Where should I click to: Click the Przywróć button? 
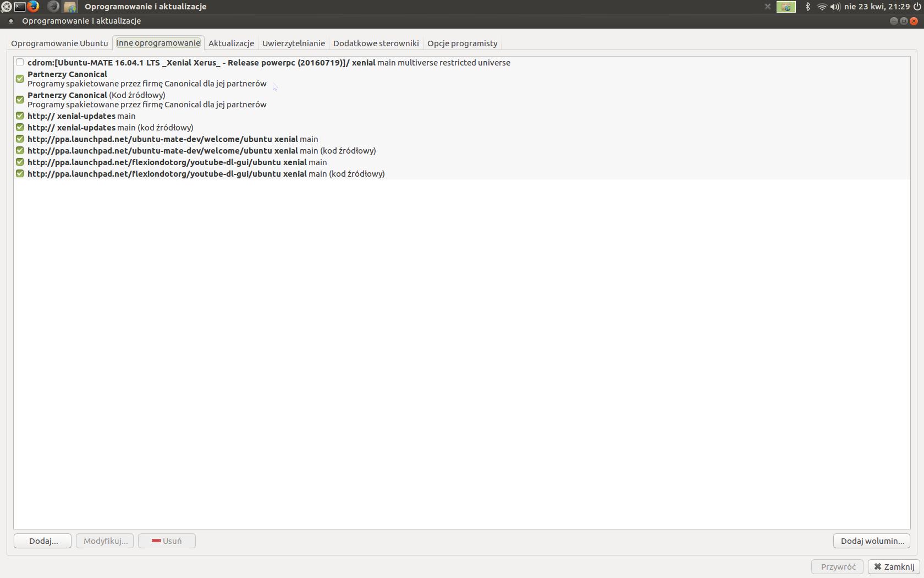[838, 566]
